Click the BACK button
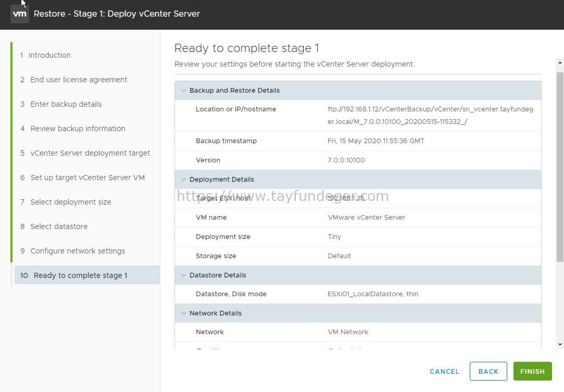Screen dimensions: 564x392 (x=488, y=371)
